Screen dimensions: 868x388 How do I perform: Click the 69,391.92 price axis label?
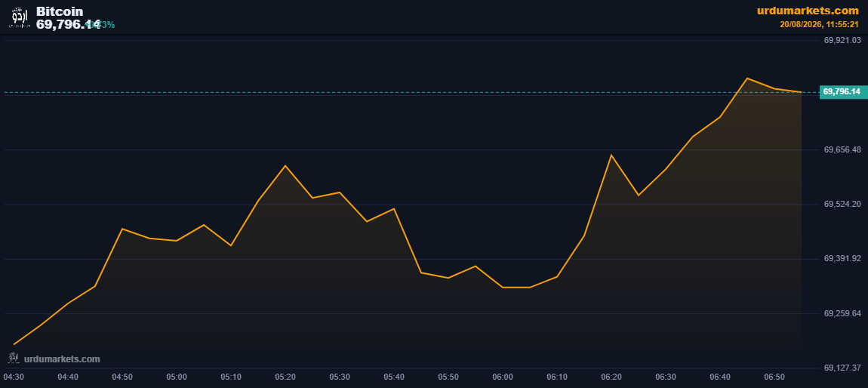tap(842, 258)
